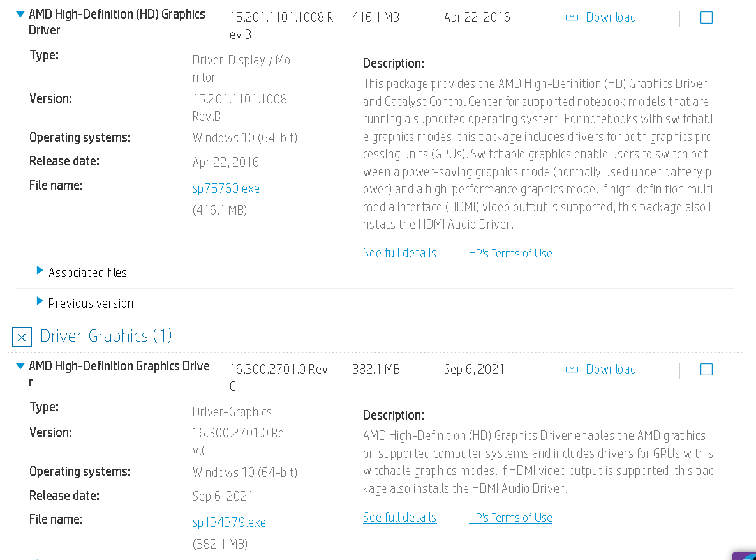
Task: Open the sp134379.exe file link
Action: (x=229, y=522)
